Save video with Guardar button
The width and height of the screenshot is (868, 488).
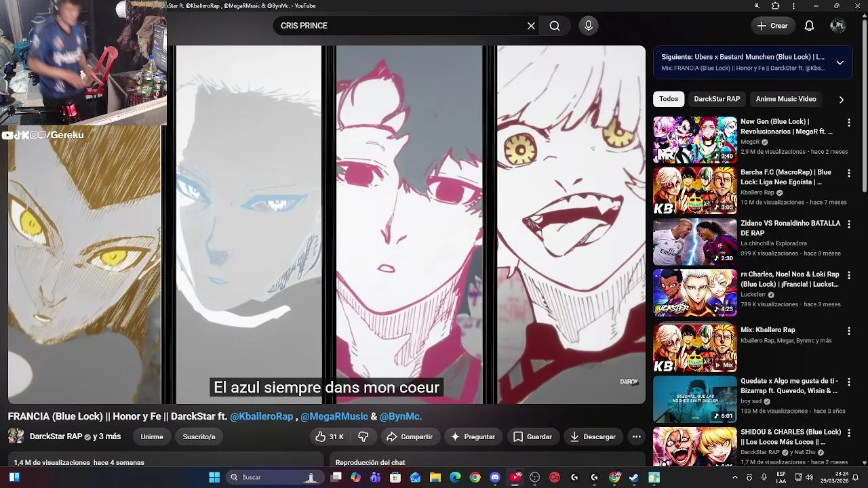click(532, 436)
